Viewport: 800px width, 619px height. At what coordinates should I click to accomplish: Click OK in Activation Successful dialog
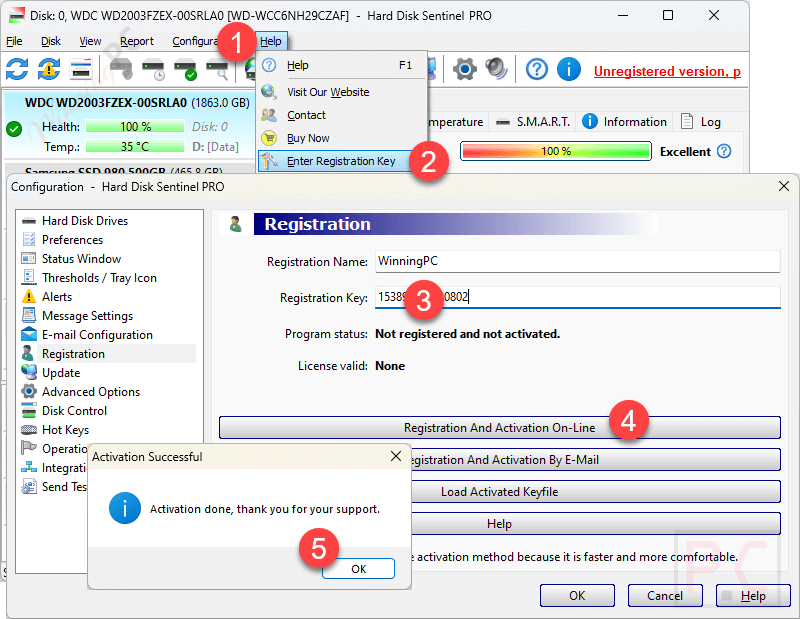[358, 568]
